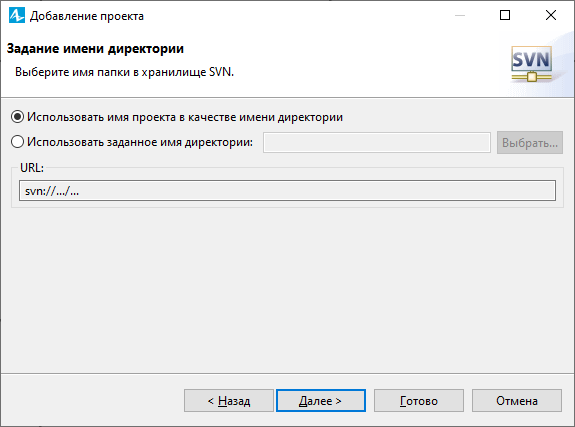
Task: Click the Выбрать... browse button
Action: pyautogui.click(x=530, y=143)
